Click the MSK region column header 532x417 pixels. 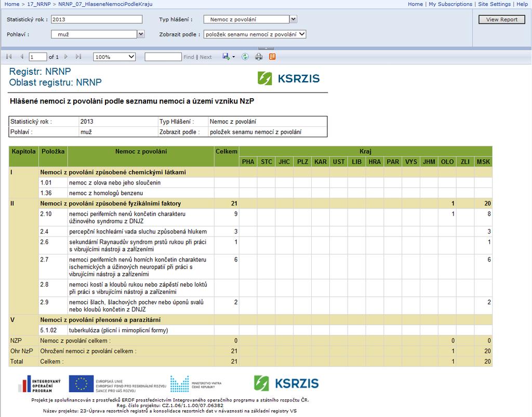tap(483, 162)
